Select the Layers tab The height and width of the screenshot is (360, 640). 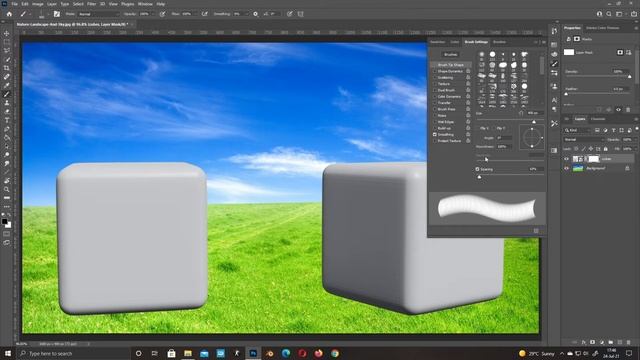(580, 119)
